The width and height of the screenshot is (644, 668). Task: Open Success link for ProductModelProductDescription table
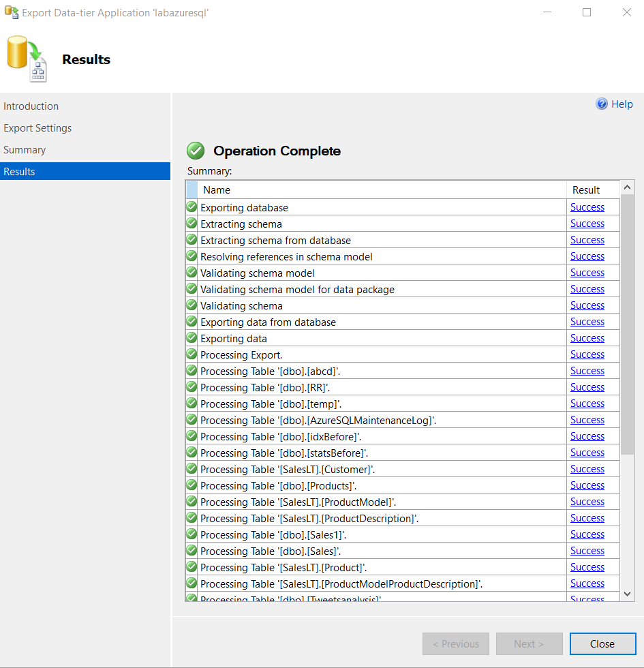[587, 583]
